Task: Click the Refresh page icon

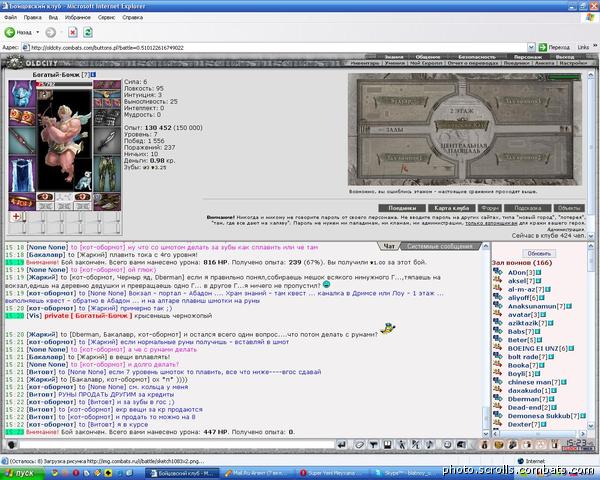Action: [89, 32]
